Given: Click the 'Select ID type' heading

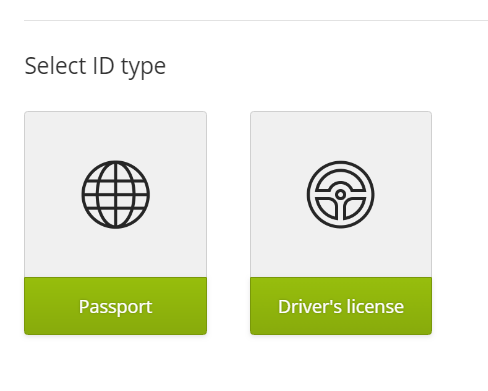Looking at the screenshot, I should click(x=95, y=67).
